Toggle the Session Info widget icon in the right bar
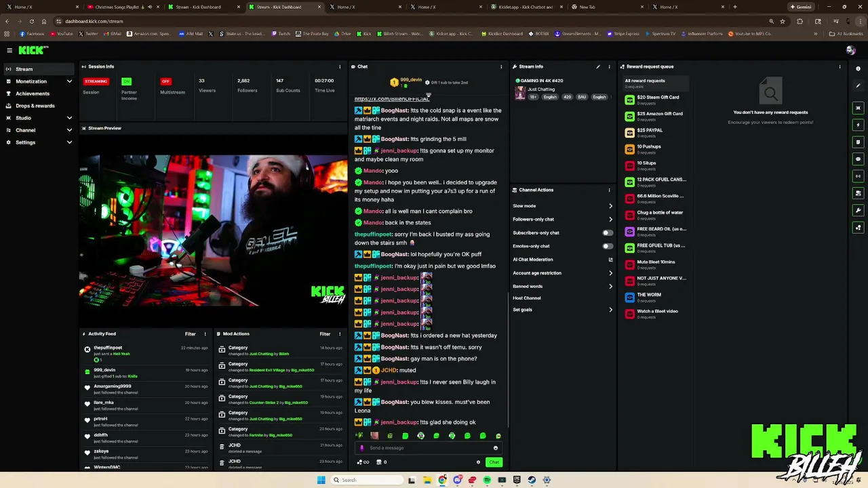Image resolution: width=868 pixels, height=488 pixels. pos(858,176)
